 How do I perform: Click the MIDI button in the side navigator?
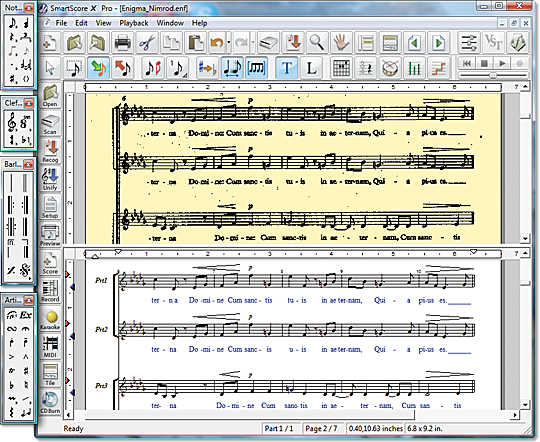coord(50,347)
